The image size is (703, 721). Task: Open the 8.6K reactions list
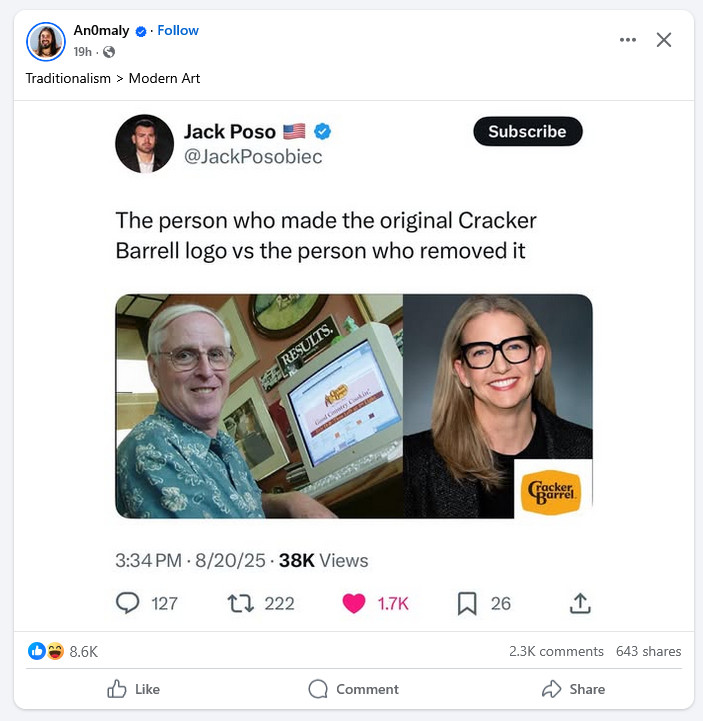pyautogui.click(x=63, y=651)
